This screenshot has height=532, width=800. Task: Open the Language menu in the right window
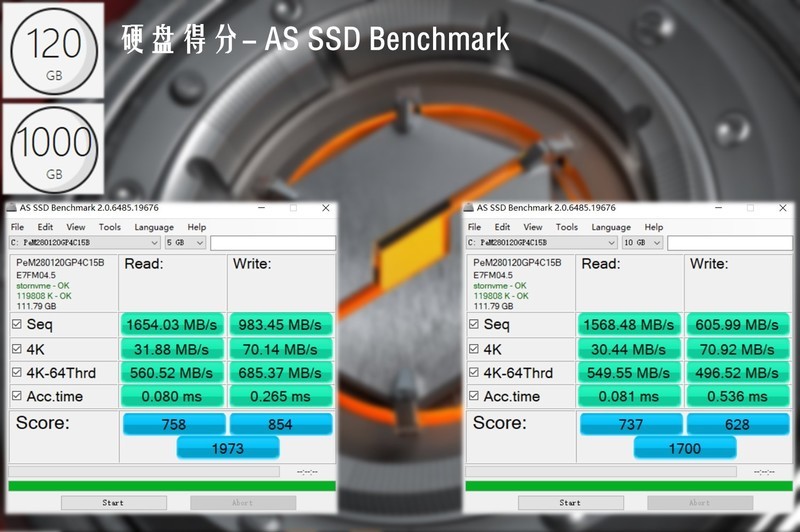point(611,227)
